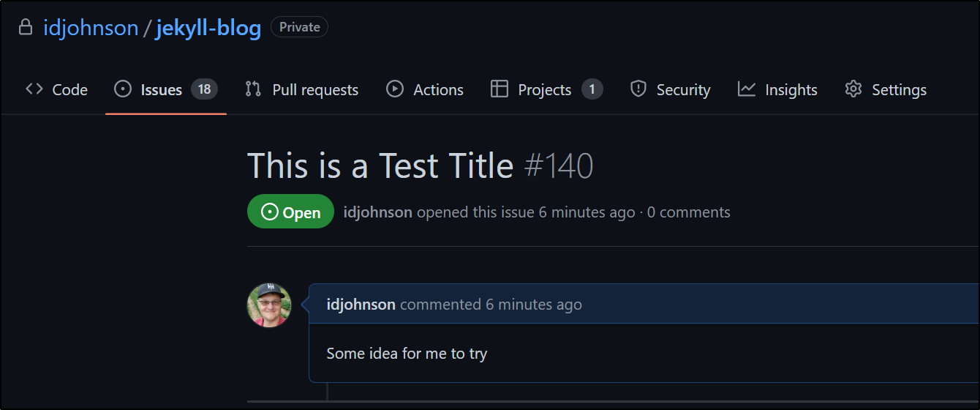The image size is (980, 410).
Task: Click the Security shield icon
Action: point(638,89)
